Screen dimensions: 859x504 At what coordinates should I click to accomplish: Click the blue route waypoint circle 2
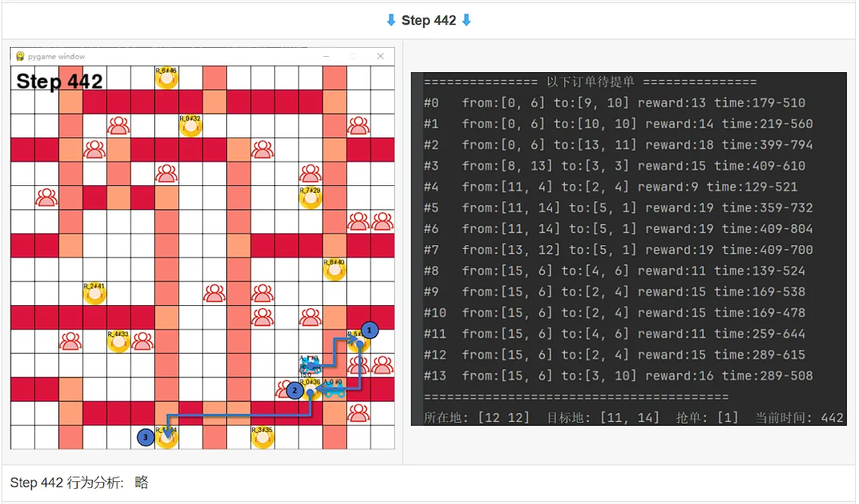[x=295, y=390]
